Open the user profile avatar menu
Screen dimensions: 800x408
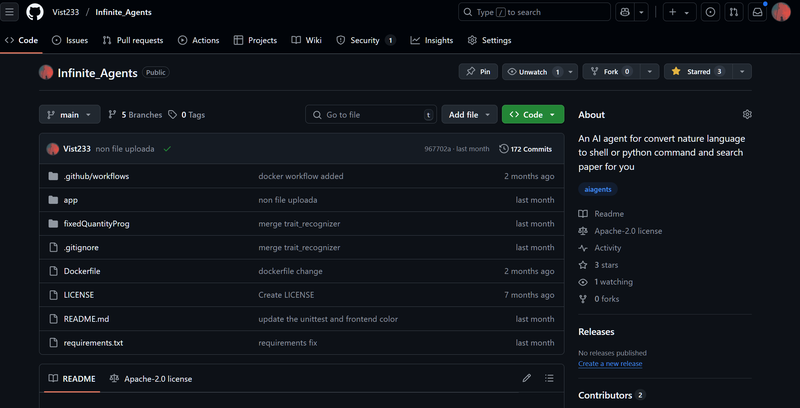[x=781, y=12]
